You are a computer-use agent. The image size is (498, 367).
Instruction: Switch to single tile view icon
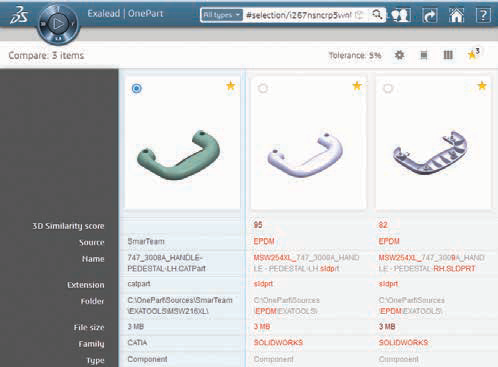point(424,55)
